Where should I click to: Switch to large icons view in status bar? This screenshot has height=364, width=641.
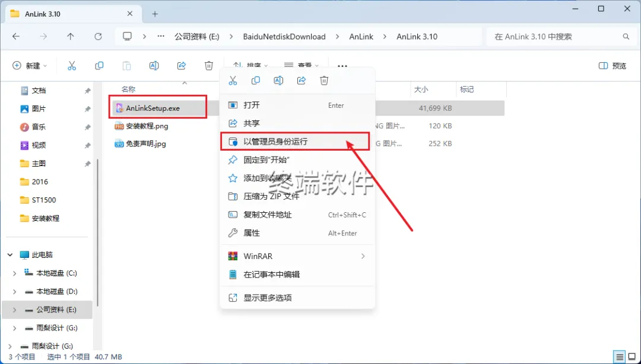tap(632, 357)
